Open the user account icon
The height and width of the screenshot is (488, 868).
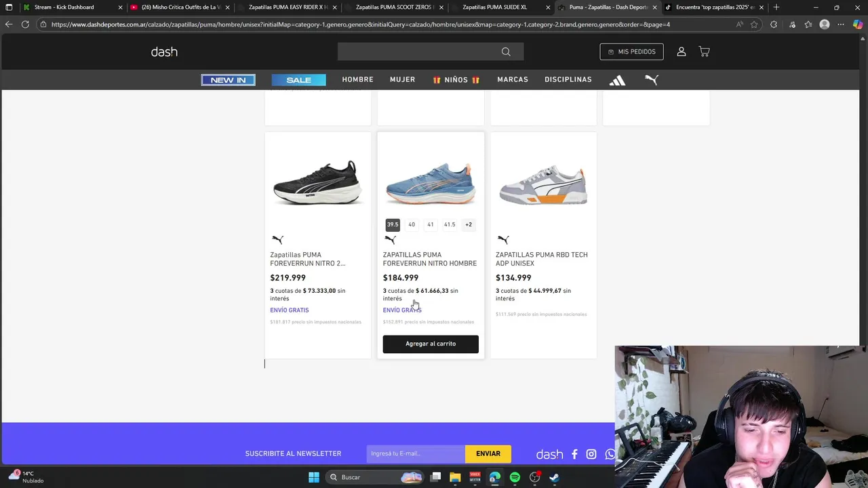[682, 52]
